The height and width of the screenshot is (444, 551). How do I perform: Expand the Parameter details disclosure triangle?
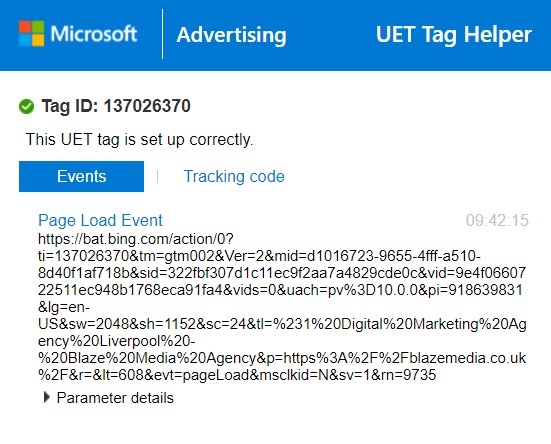click(46, 397)
